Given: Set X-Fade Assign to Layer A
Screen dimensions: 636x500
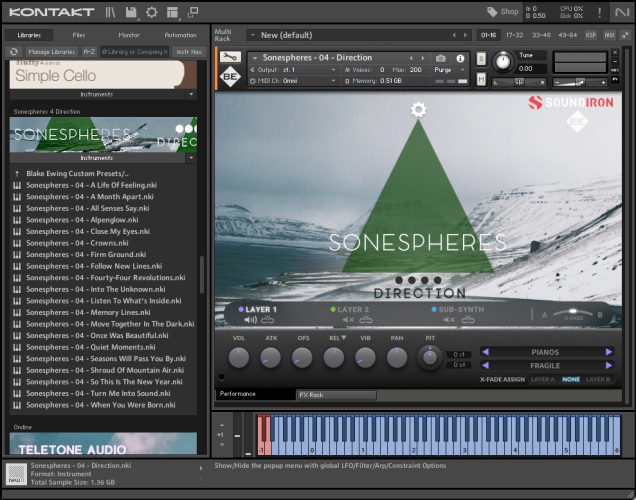Looking at the screenshot, I should click(x=542, y=379).
